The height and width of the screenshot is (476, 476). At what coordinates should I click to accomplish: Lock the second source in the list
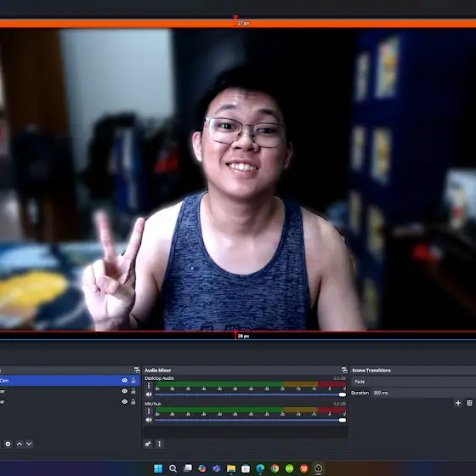tap(133, 391)
